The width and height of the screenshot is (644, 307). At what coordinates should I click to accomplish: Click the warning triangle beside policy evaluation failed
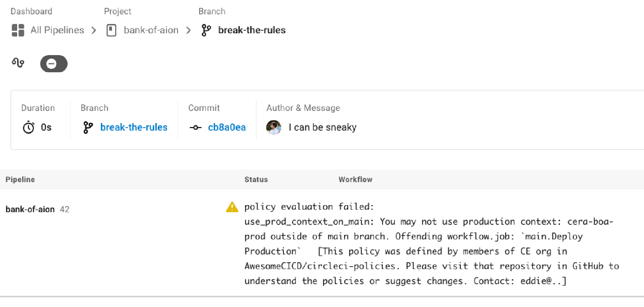(x=232, y=207)
